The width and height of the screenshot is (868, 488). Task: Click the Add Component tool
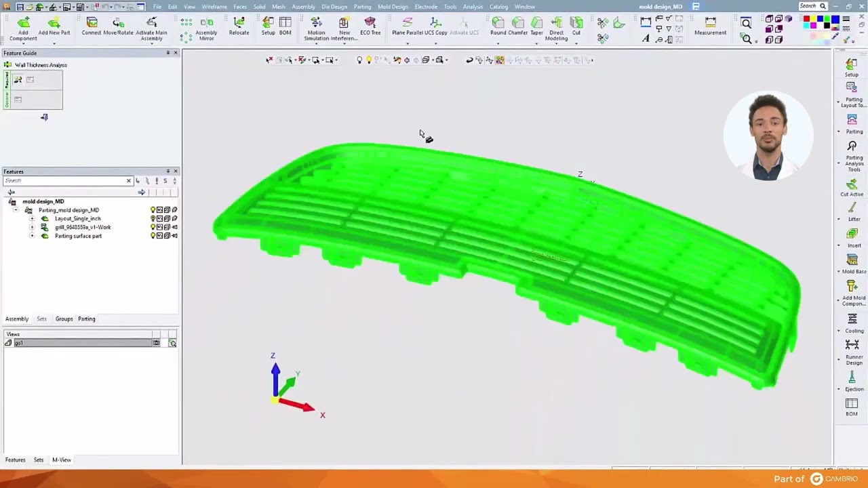pyautogui.click(x=23, y=28)
